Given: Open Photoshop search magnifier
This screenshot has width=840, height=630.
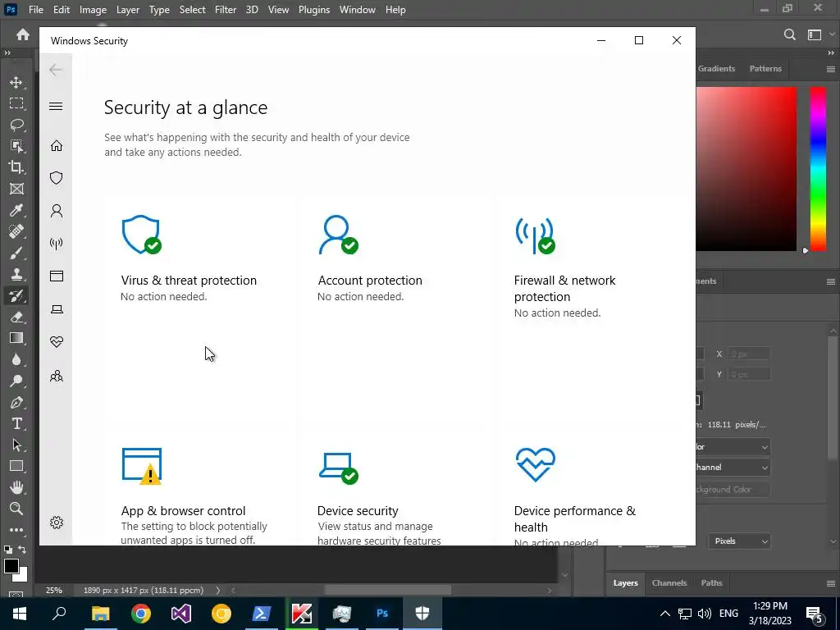Looking at the screenshot, I should (x=790, y=34).
